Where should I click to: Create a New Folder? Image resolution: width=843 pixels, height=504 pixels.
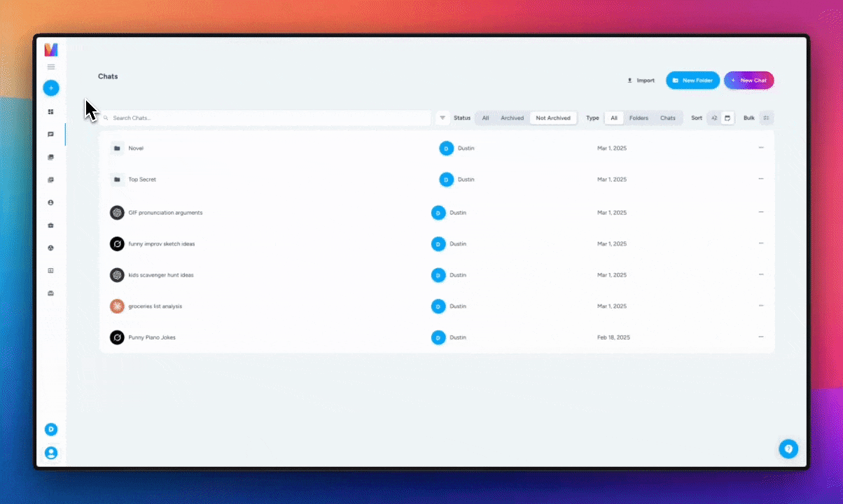pos(692,80)
